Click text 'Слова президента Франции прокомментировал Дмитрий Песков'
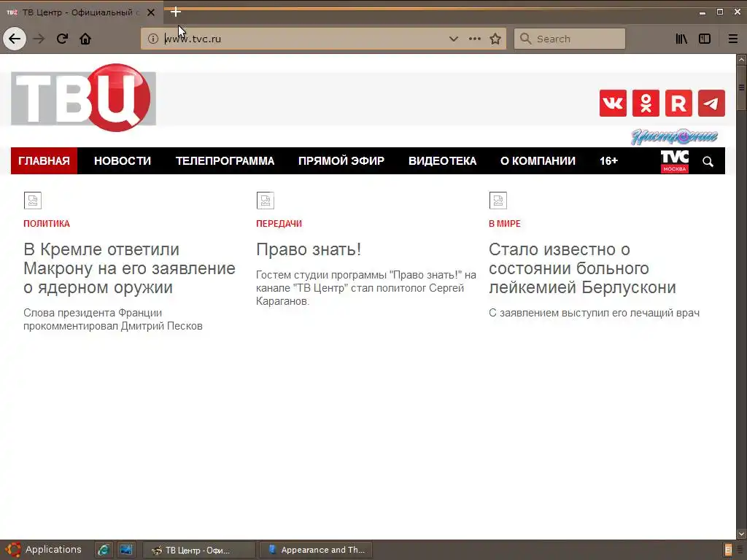The image size is (747, 560). [x=113, y=319]
